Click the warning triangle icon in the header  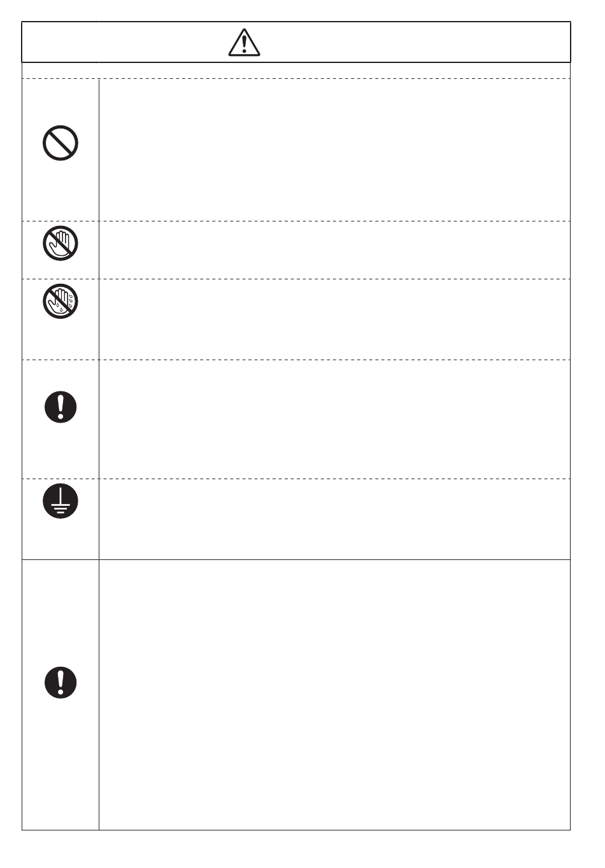(x=245, y=43)
